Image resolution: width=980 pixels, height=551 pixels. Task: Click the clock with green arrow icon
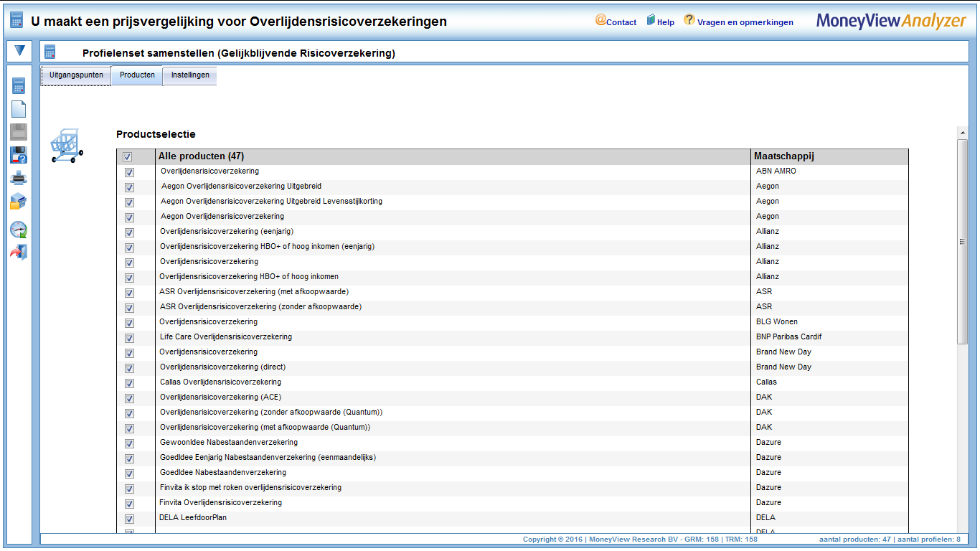pos(19,229)
